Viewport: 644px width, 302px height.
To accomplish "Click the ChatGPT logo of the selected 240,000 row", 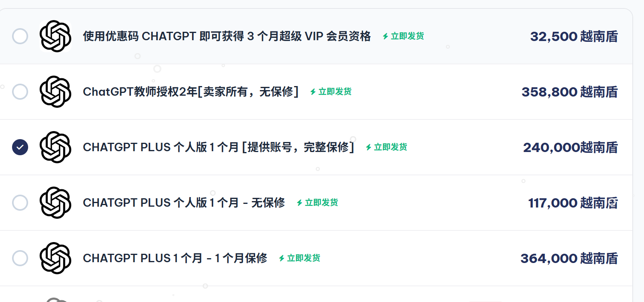I will (x=55, y=147).
